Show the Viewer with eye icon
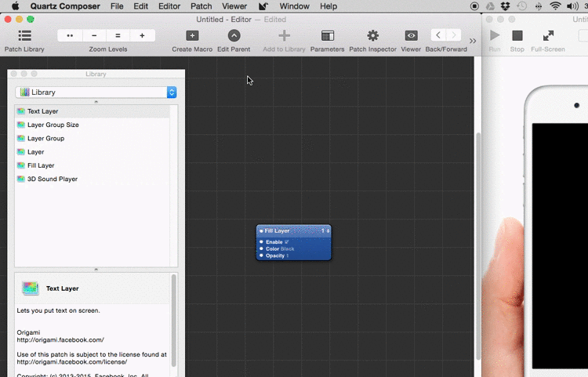This screenshot has height=377, width=588. (411, 36)
